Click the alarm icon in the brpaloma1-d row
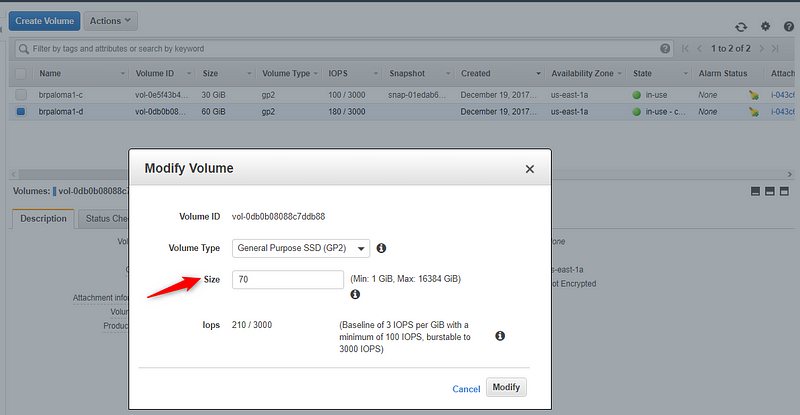 point(754,112)
